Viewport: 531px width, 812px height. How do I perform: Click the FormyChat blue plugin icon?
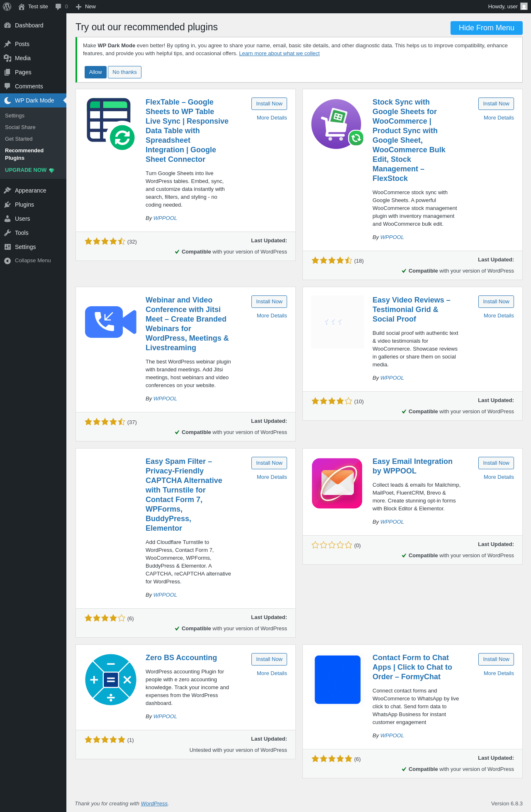[337, 680]
